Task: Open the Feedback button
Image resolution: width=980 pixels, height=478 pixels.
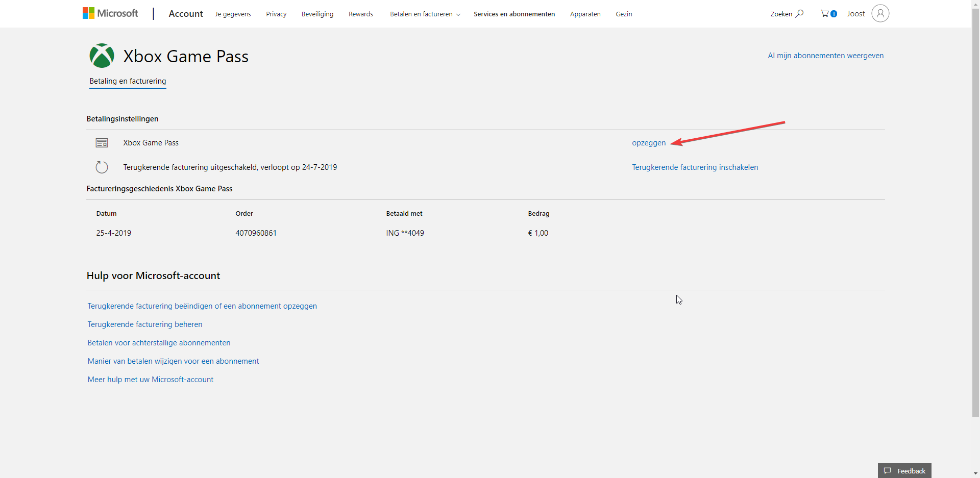Action: click(904, 471)
